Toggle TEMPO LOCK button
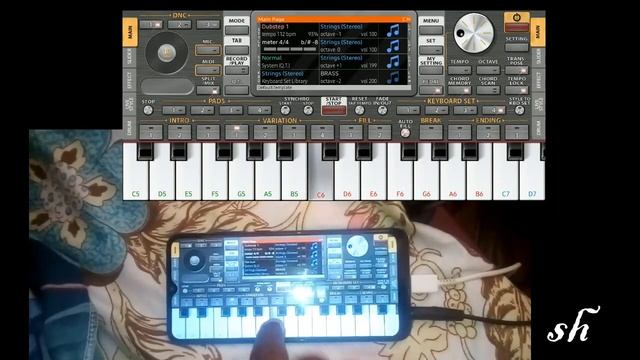640x360 pixels. pyautogui.click(x=517, y=90)
